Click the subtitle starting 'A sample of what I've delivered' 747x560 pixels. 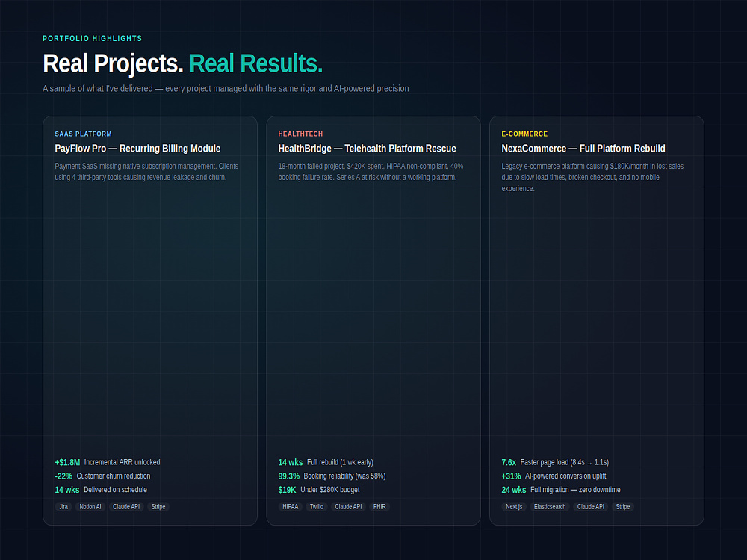(x=226, y=89)
